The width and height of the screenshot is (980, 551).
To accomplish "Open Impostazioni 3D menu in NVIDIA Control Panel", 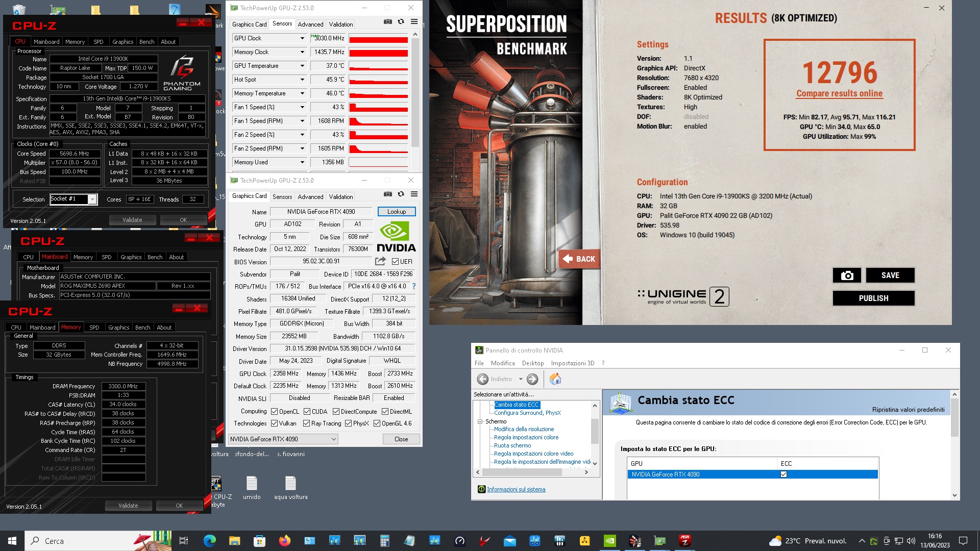I will point(573,363).
